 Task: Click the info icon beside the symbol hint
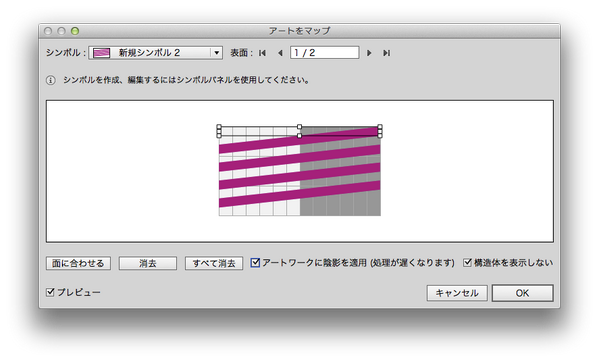50,80
